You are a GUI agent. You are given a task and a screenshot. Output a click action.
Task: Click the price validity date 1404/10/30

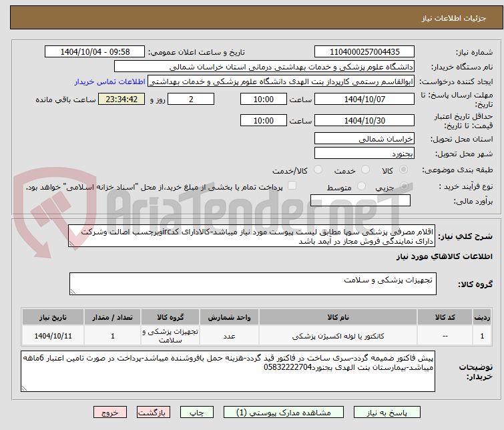tap(364, 121)
